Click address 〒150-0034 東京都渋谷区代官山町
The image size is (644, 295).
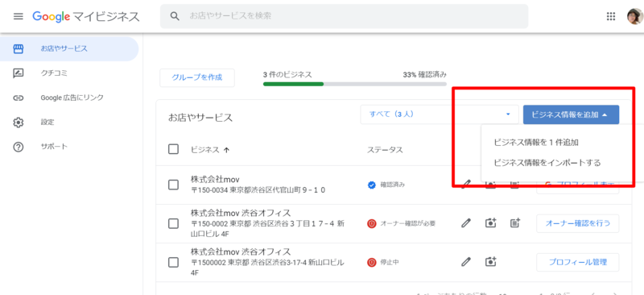pyautogui.click(x=258, y=190)
